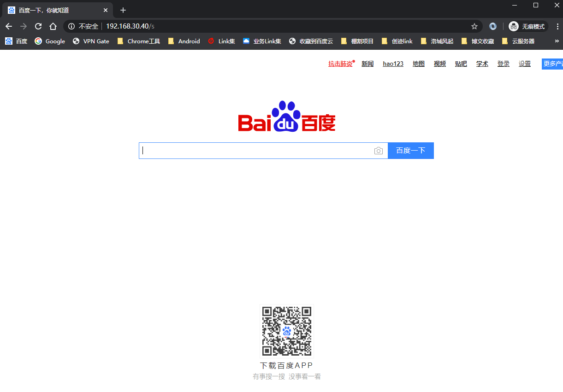Click the address bar URL 192.168.30.40/s
The image size is (563, 392).
tap(130, 26)
